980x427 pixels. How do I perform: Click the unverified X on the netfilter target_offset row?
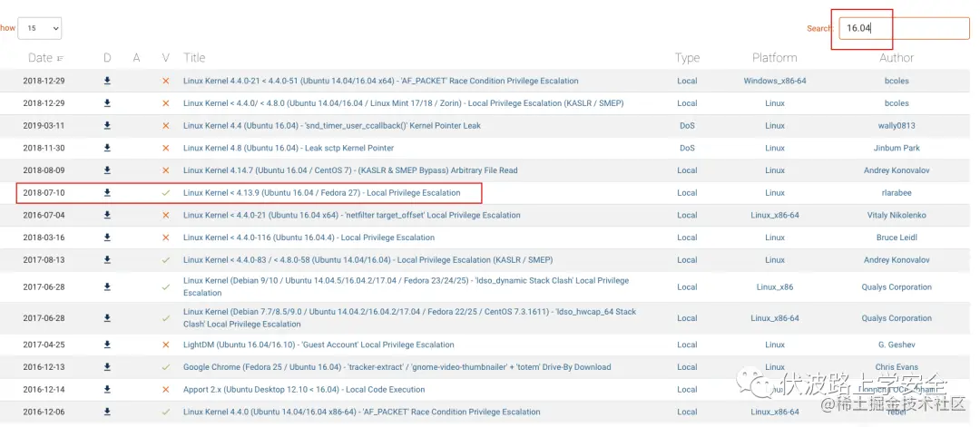[x=166, y=215]
